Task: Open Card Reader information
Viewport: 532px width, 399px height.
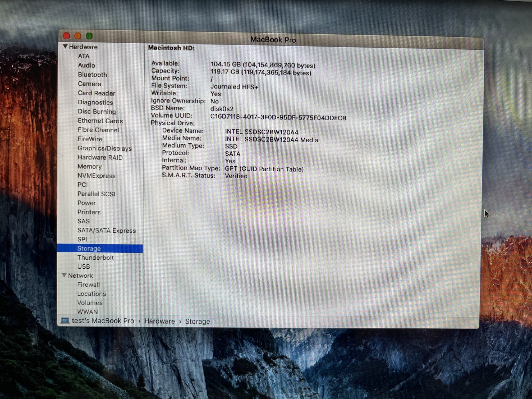Action: 96,93
